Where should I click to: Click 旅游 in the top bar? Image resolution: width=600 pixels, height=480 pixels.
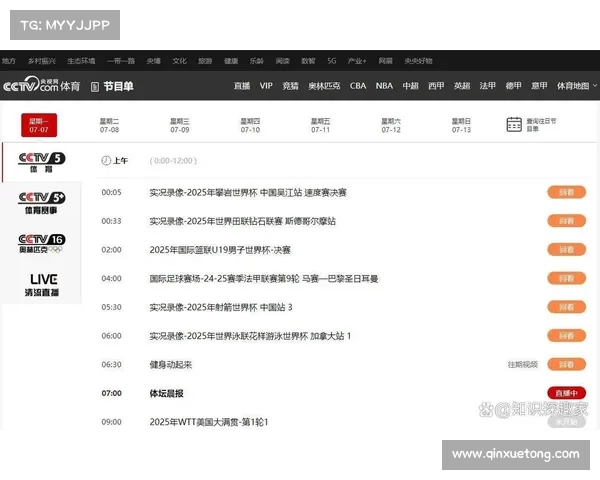tap(205, 61)
